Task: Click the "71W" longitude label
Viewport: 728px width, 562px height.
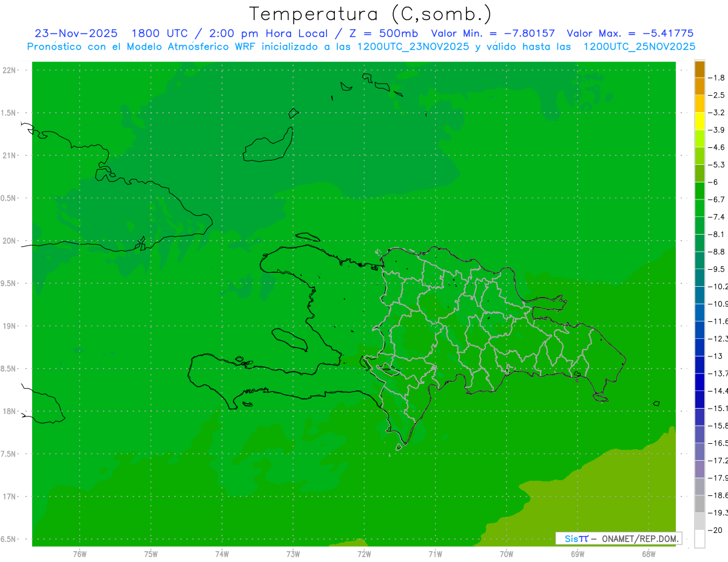Action: point(435,554)
